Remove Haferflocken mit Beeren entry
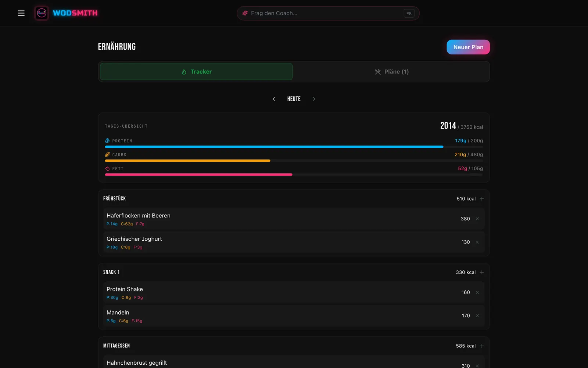The width and height of the screenshot is (588, 368). coord(477,219)
